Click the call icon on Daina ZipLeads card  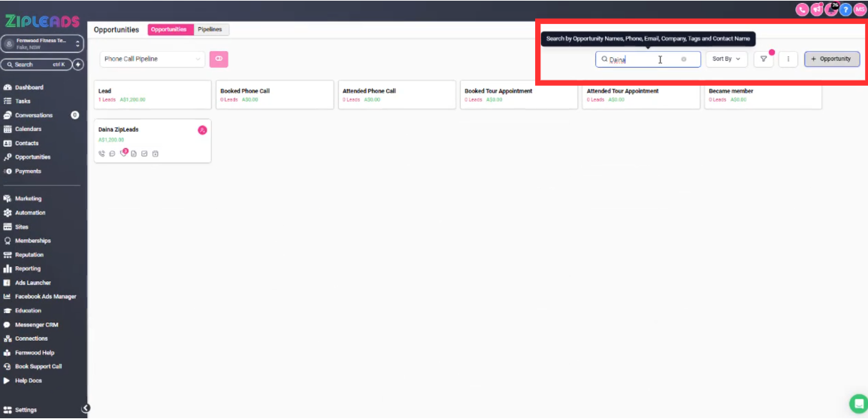(102, 153)
